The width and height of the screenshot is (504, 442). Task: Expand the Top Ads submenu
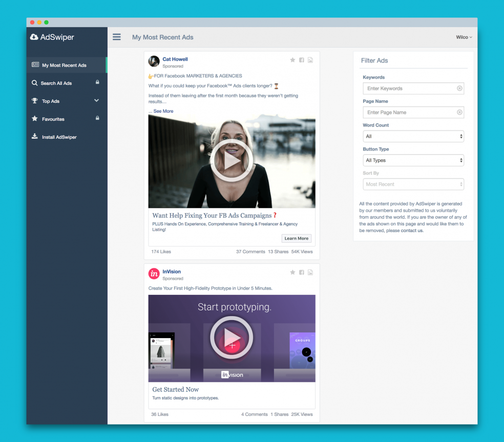click(x=96, y=101)
